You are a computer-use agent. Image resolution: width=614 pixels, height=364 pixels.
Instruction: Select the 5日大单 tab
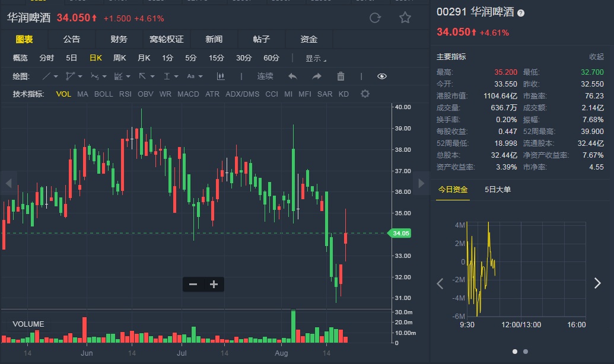coord(498,190)
